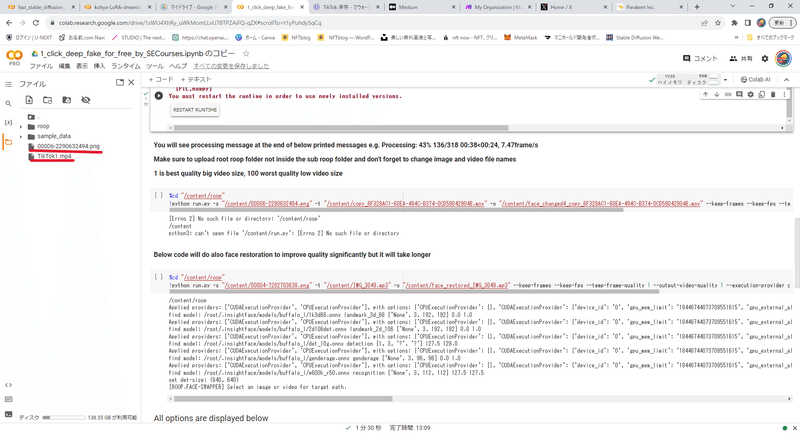Mirror cell in tab icon

click(x=761, y=94)
